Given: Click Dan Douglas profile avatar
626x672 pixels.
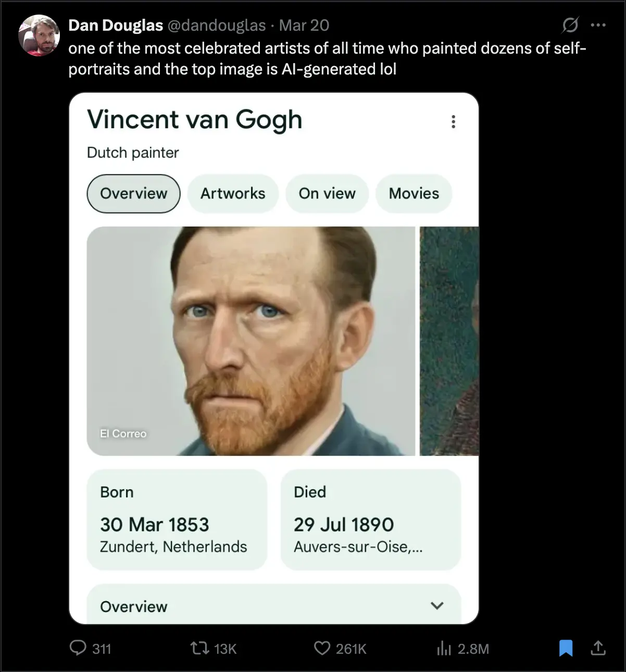Looking at the screenshot, I should (x=39, y=35).
